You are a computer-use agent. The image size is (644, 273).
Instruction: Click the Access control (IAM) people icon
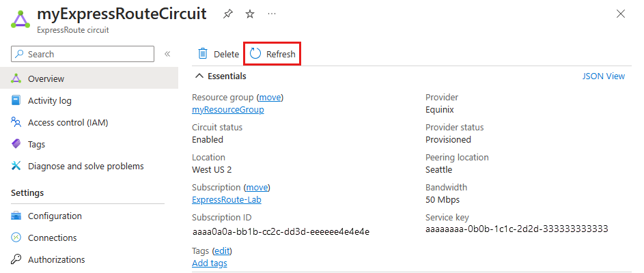[x=16, y=122]
